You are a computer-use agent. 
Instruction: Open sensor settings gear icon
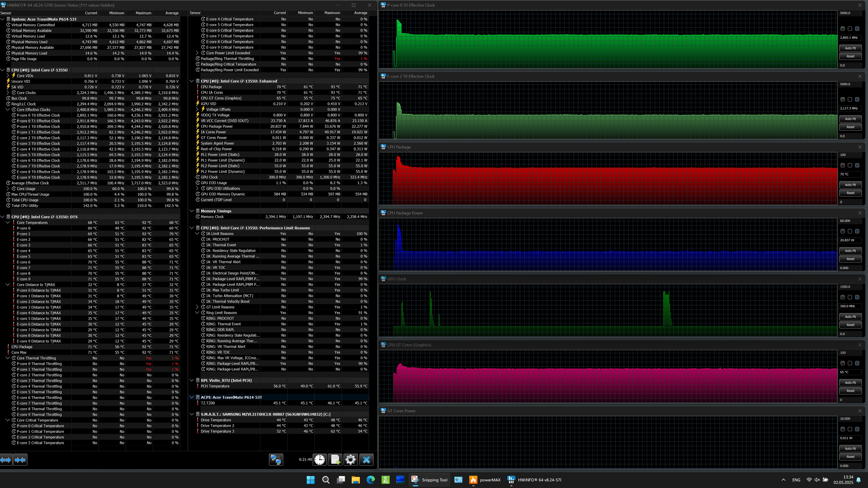coord(350,460)
